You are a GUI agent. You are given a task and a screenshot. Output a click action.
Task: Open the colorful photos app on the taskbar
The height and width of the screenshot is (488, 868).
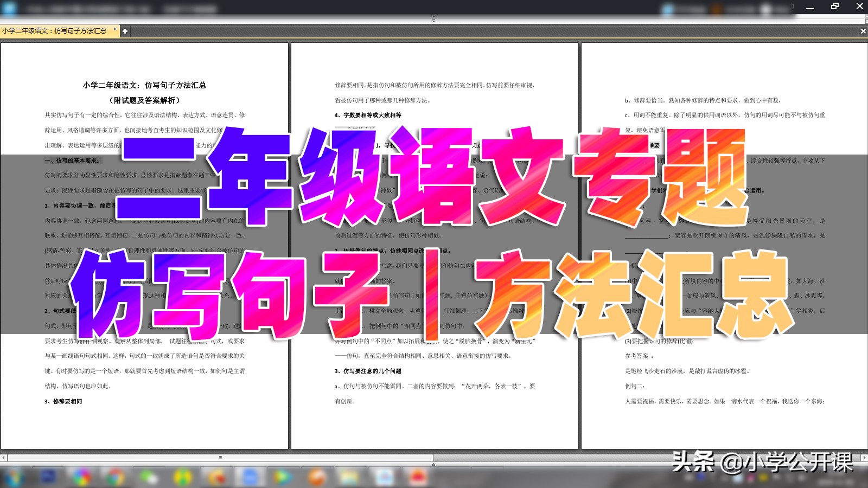[x=81, y=476]
